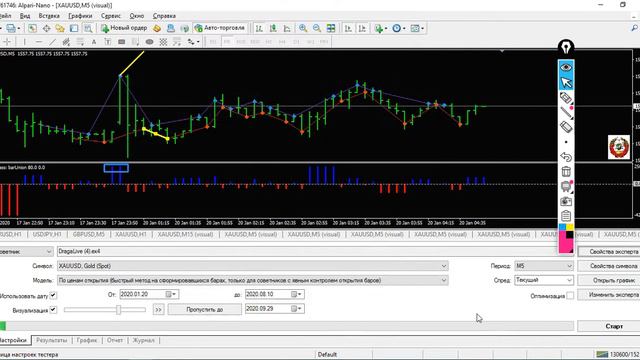This screenshot has height=360, width=640.
Task: Click the tile windows grid icon
Action: (331, 28)
